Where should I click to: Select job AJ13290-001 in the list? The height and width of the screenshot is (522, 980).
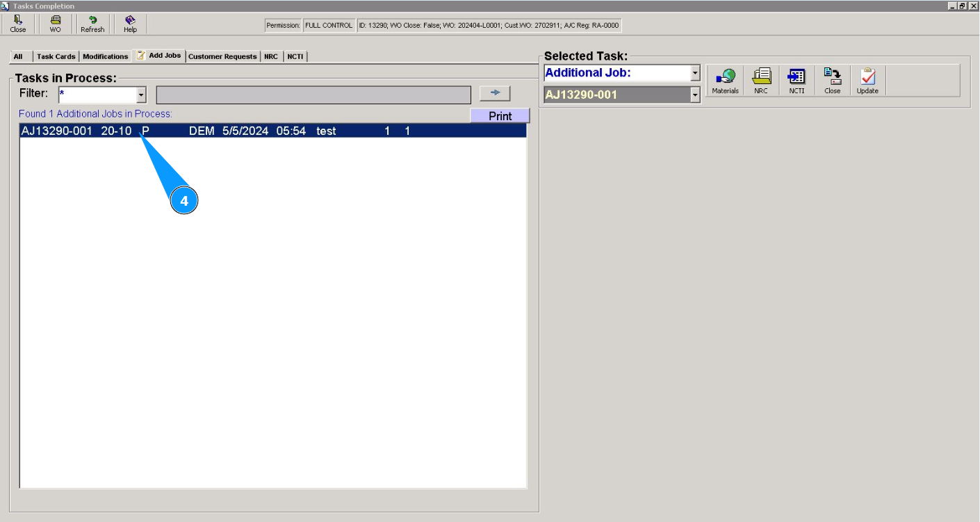point(273,131)
